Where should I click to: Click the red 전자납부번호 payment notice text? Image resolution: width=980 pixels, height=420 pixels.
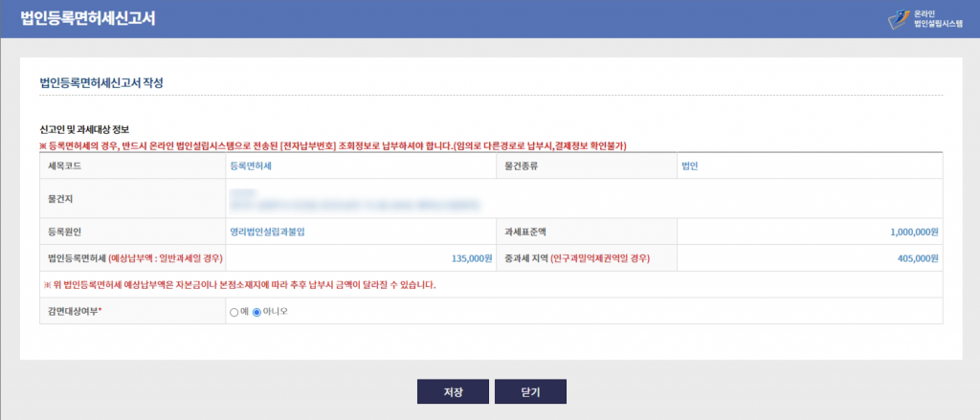pos(333,145)
